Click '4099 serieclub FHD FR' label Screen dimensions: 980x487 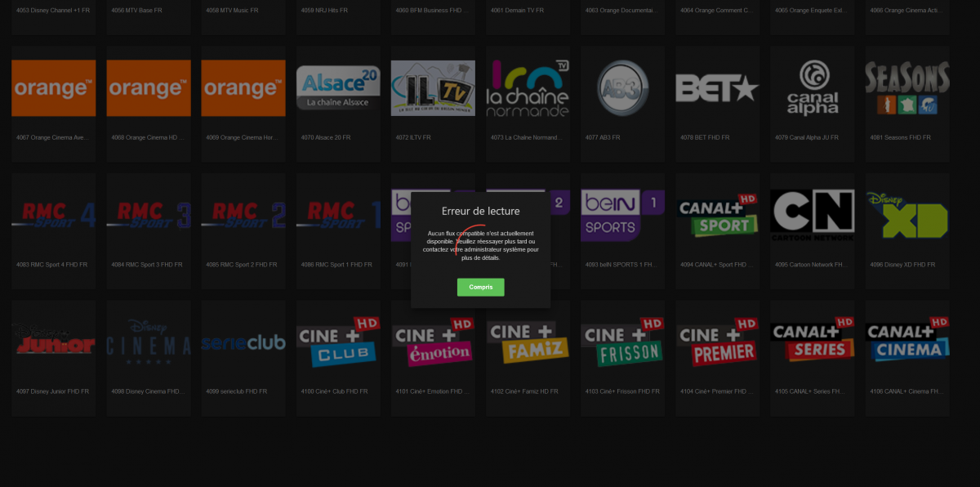237,392
